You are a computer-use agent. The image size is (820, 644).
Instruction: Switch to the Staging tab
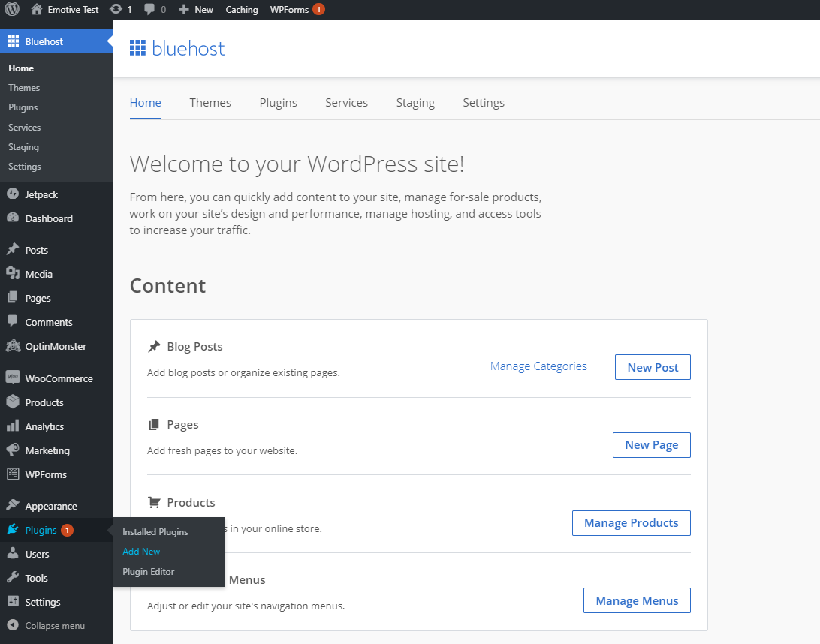click(415, 102)
